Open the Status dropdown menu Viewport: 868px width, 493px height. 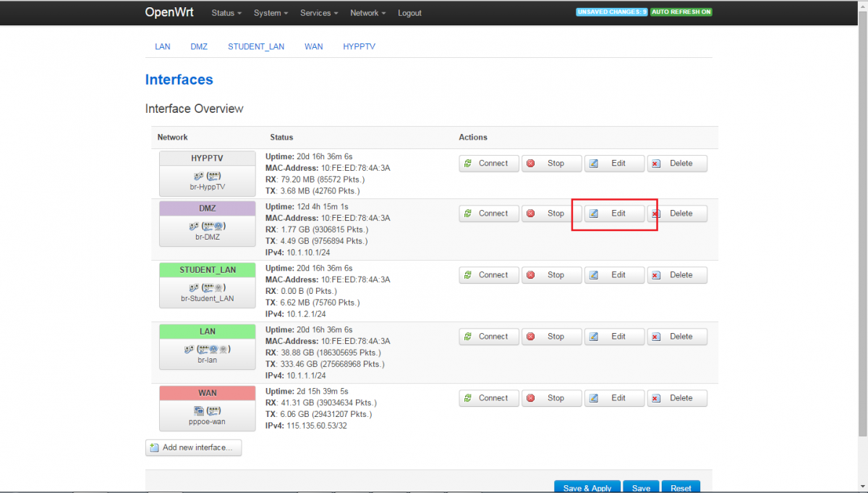pyautogui.click(x=226, y=13)
